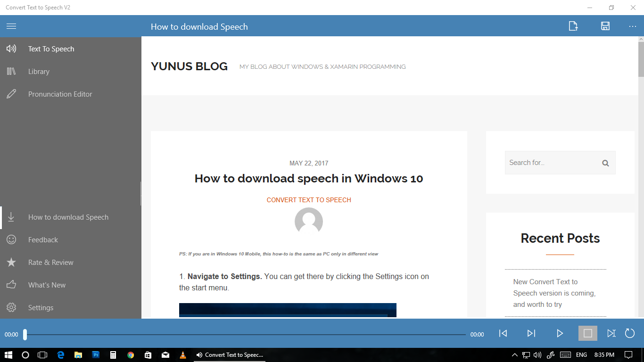Click the open/import file icon in header
Viewport: 644px width, 362px height.
coord(573,26)
